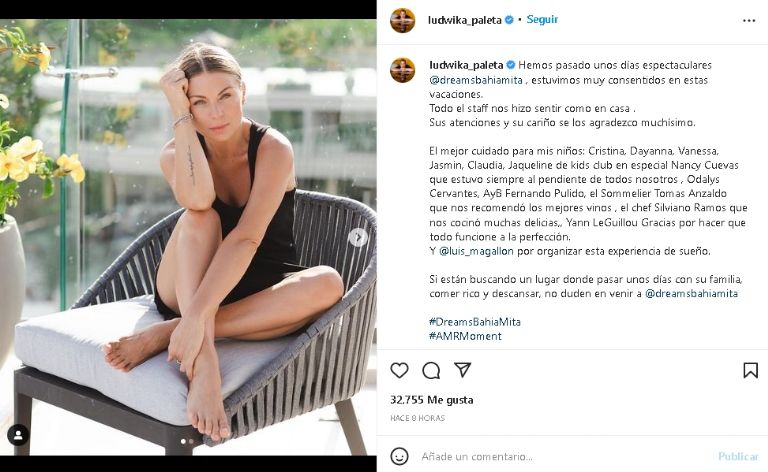The width and height of the screenshot is (768, 472).
Task: Go to next photo with arrow
Action: click(x=358, y=237)
